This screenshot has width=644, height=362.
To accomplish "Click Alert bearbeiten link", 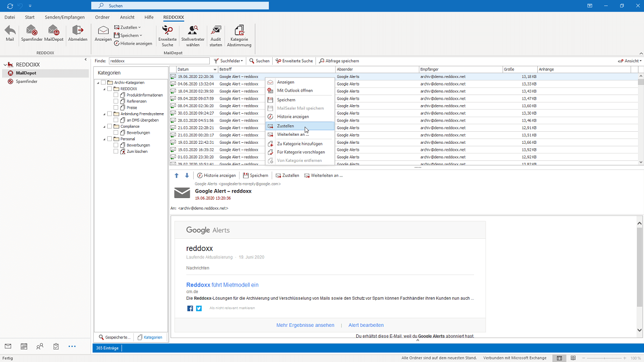I will pos(366,325).
